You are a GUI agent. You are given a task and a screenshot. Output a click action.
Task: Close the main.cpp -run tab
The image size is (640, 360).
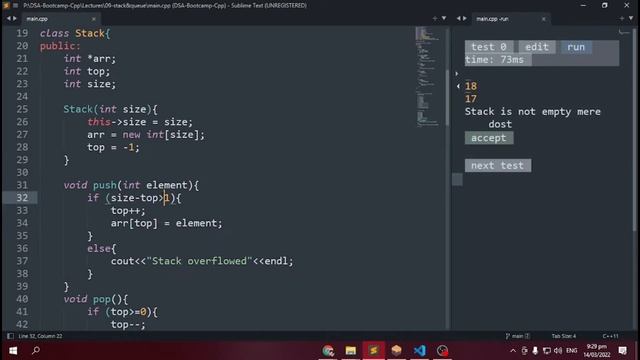point(544,19)
